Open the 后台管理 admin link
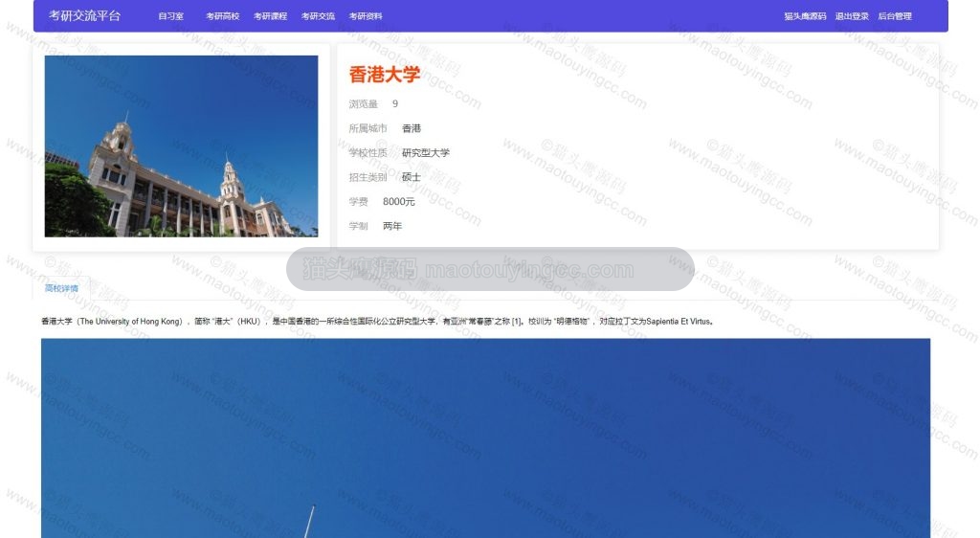Image resolution: width=980 pixels, height=538 pixels. tap(895, 16)
